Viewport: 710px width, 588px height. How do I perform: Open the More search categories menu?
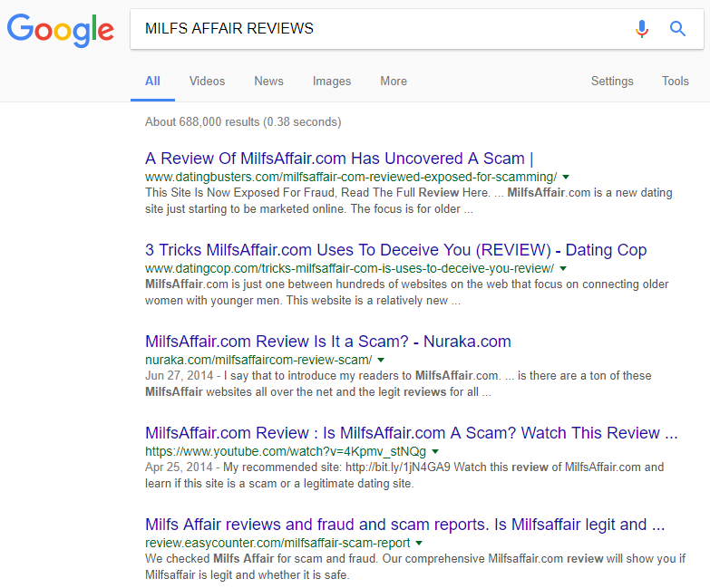pos(394,81)
